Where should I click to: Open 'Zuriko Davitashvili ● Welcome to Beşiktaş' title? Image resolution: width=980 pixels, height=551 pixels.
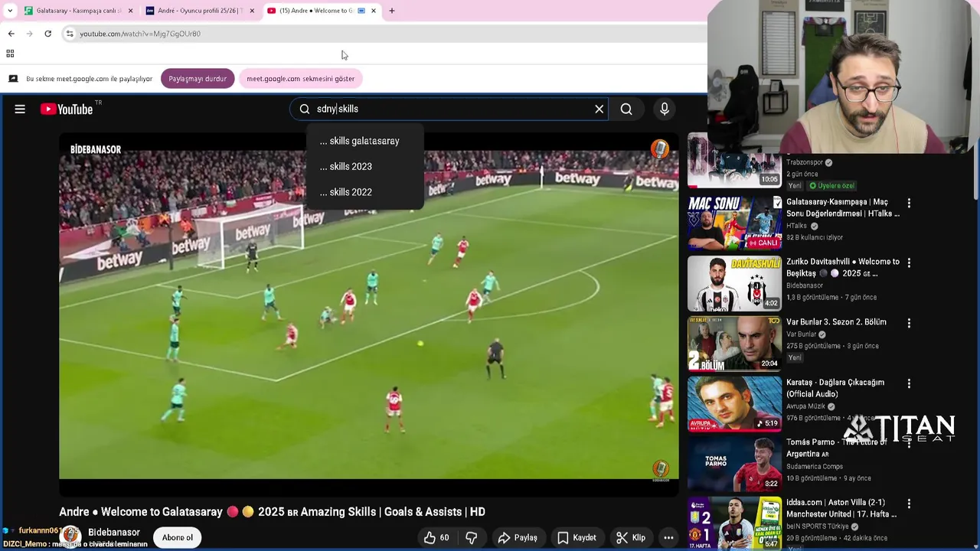coord(843,268)
